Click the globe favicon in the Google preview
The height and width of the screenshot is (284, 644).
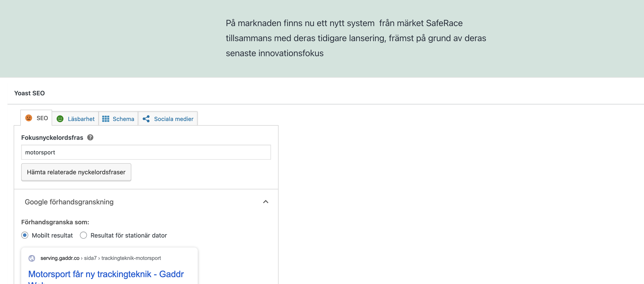pos(32,258)
